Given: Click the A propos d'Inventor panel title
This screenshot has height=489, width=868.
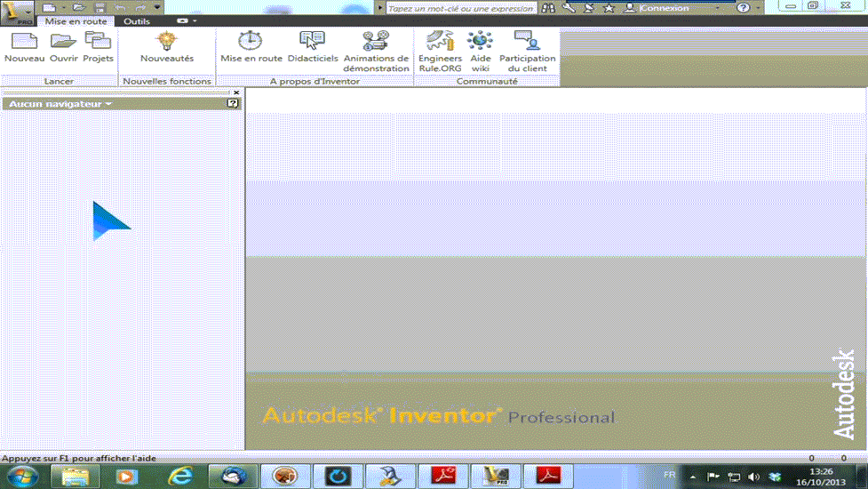Looking at the screenshot, I should coord(315,81).
